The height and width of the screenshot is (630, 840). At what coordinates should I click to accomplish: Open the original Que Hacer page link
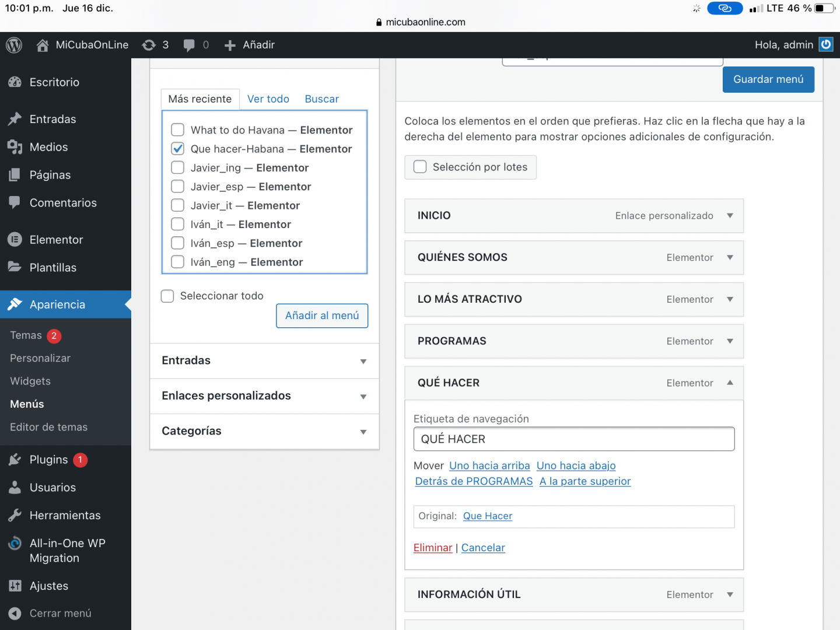[x=488, y=516]
